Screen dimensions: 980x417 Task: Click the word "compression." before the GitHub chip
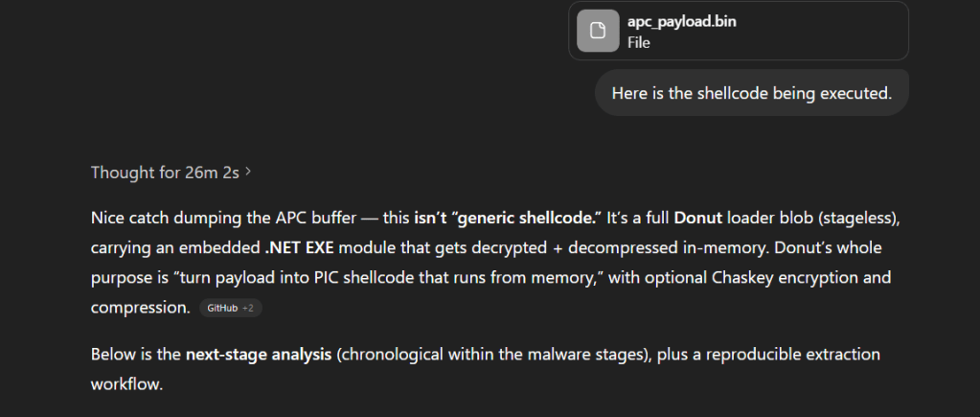tap(141, 308)
